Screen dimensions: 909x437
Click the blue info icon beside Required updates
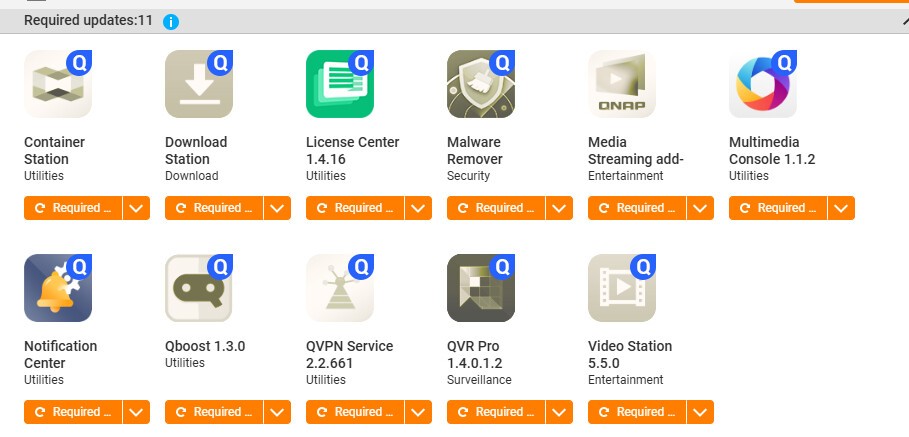click(x=171, y=22)
